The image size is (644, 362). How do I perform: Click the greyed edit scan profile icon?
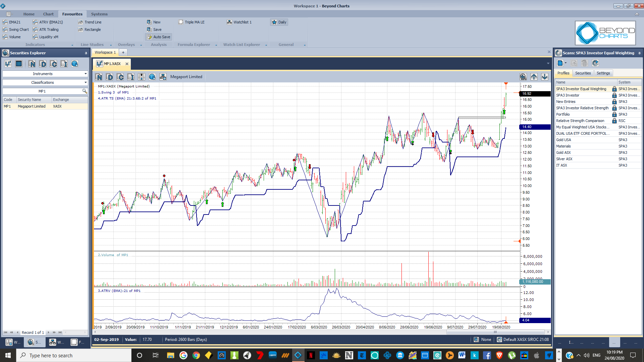coord(574,63)
